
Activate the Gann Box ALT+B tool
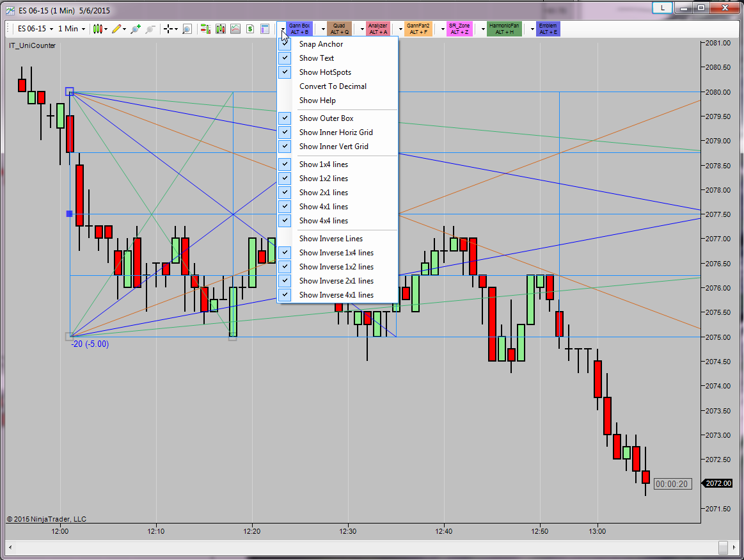pos(299,29)
